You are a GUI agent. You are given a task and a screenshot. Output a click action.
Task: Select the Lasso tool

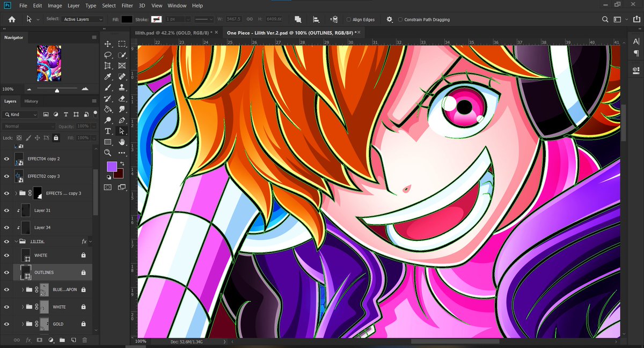pos(109,55)
